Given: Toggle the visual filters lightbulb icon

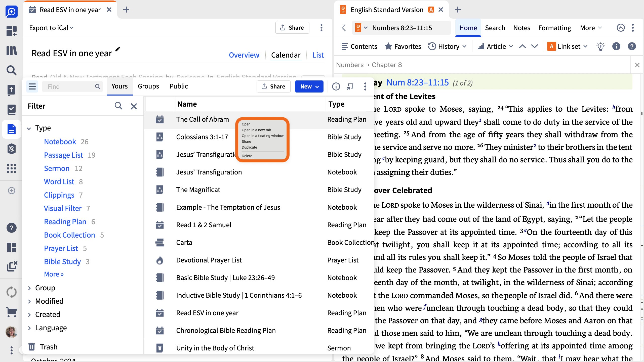Looking at the screenshot, I should click(601, 47).
